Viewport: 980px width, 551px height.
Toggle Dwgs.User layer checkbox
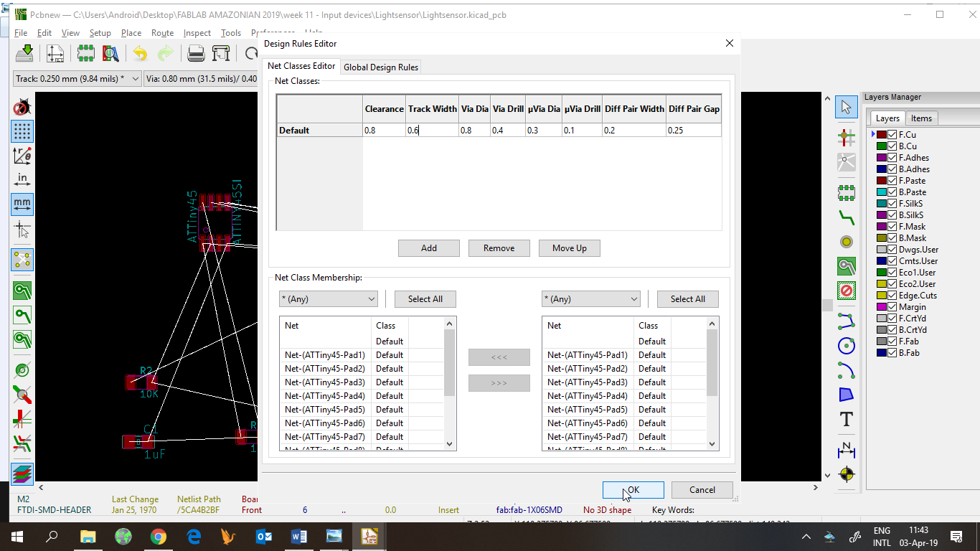pos(892,250)
